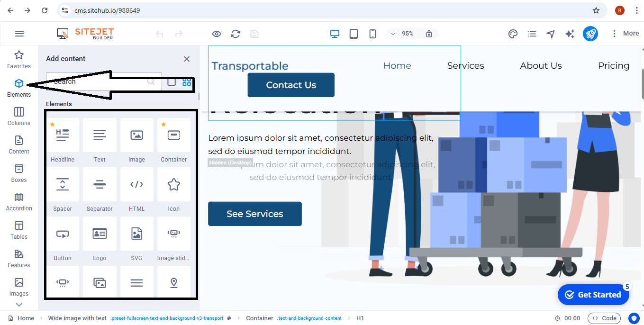Switch to mobile phone view
The height and width of the screenshot is (325, 644).
point(372,34)
